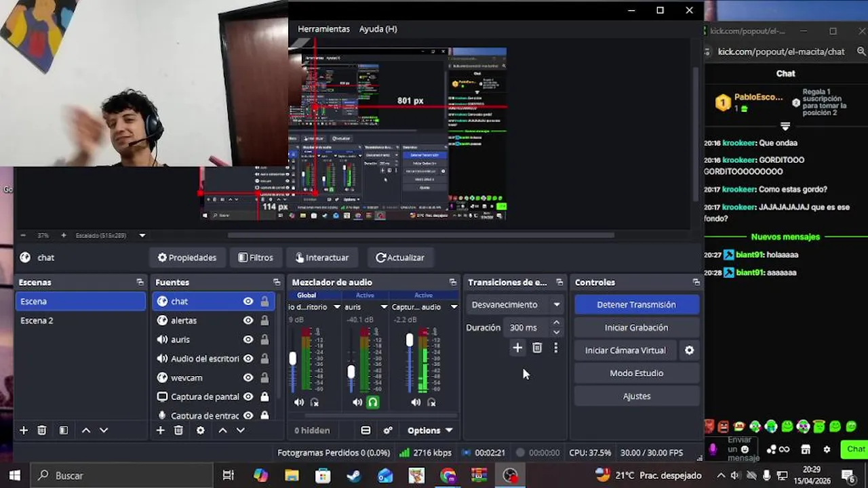This screenshot has width=868, height=488.
Task: Toggle visibility of Captura de pantalla source
Action: coord(248,396)
